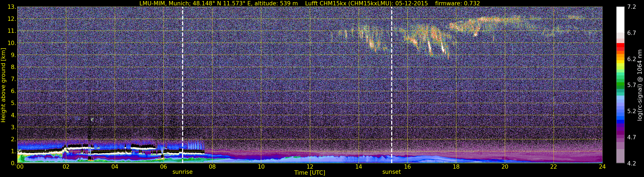
Task: Click the time axis tick "16"
Action: coord(407,167)
